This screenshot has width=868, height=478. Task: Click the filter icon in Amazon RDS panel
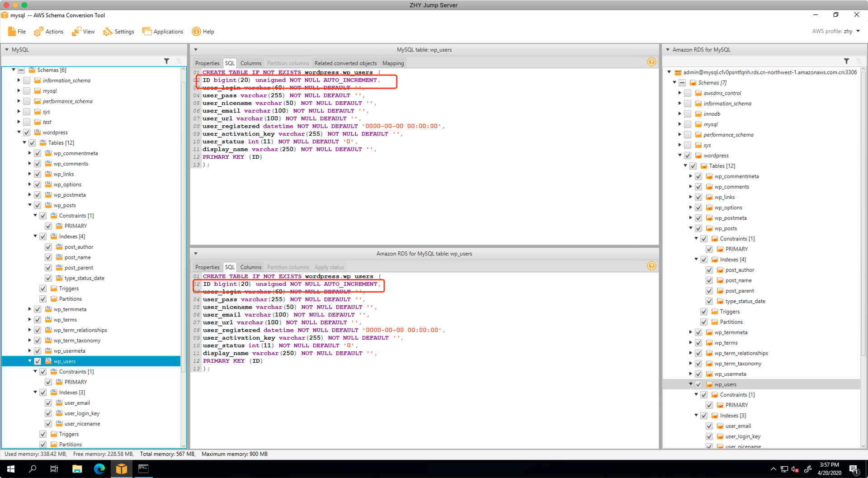(x=846, y=61)
